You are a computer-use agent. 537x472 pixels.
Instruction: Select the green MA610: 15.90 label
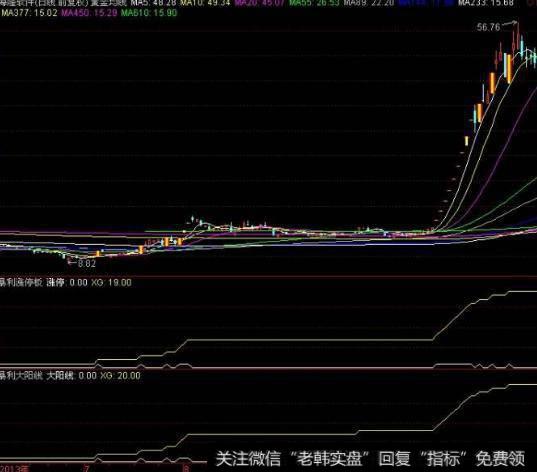[149, 13]
